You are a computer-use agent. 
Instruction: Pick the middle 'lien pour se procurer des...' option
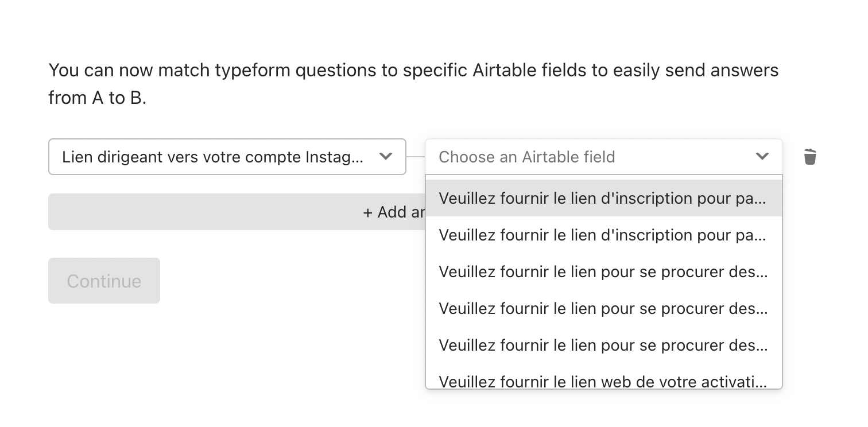604,309
